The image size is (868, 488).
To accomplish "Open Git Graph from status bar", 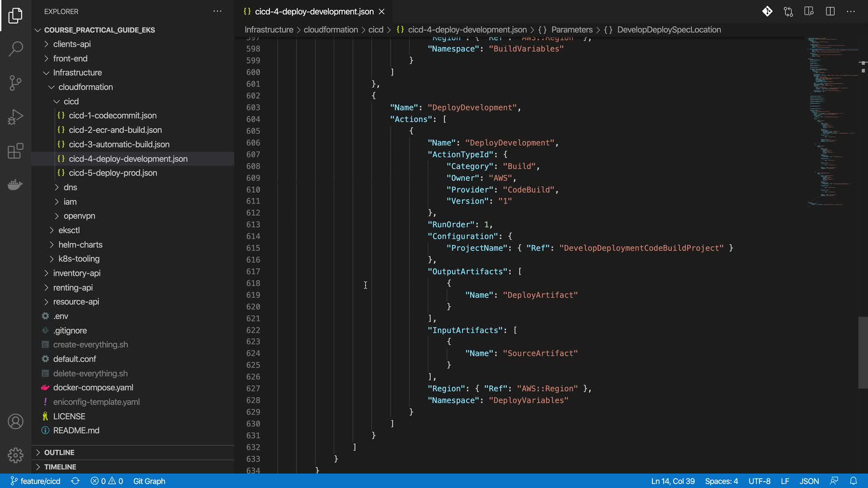I will (x=149, y=481).
